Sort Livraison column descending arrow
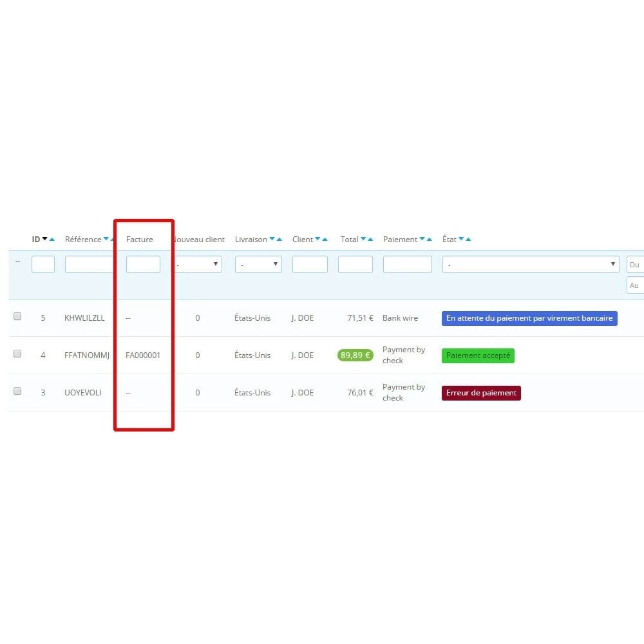The width and height of the screenshot is (644, 644). click(x=272, y=239)
